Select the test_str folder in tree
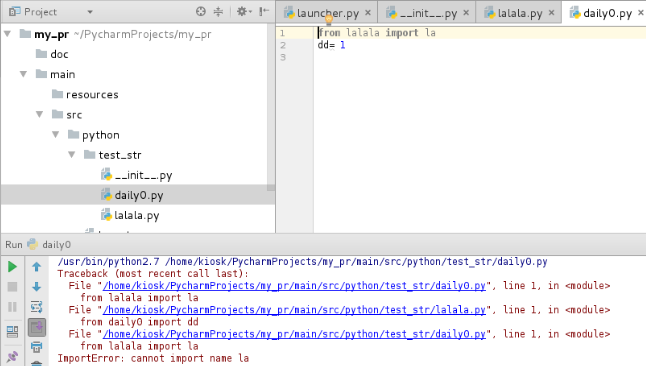Image resolution: width=646 pixels, height=366 pixels. tap(120, 155)
